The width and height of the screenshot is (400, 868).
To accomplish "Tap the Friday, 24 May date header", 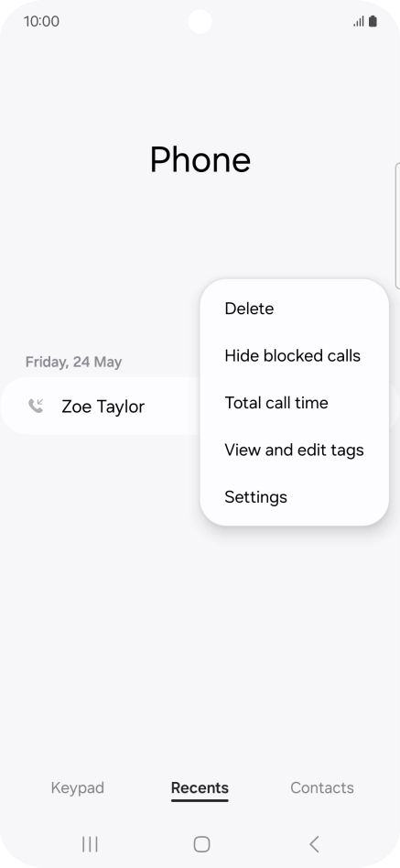I will pos(73,362).
